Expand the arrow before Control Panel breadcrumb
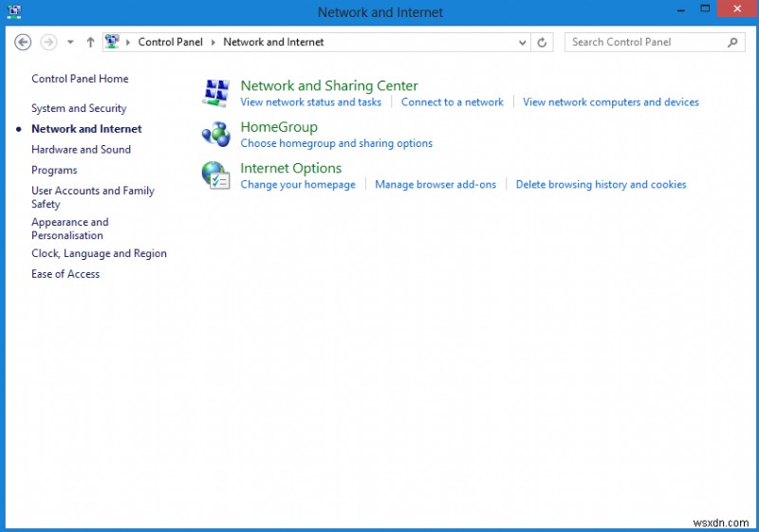This screenshot has width=759, height=532. coord(128,42)
